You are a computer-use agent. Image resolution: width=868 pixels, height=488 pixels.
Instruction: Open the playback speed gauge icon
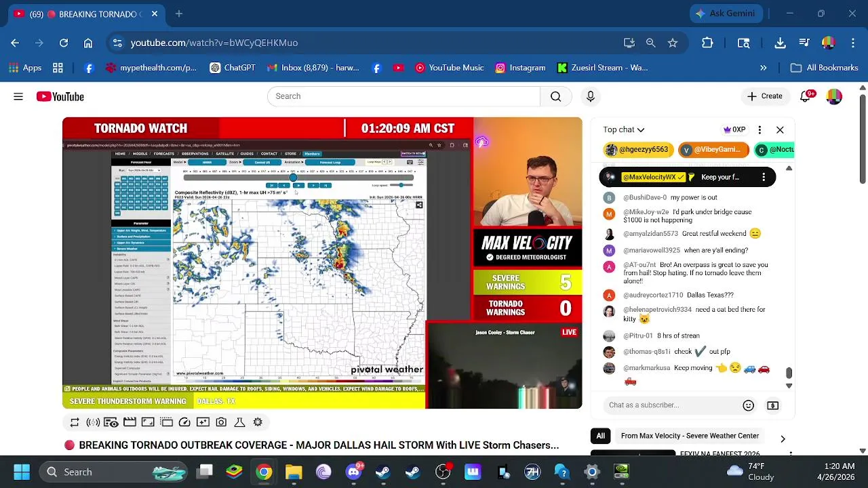[184, 422]
